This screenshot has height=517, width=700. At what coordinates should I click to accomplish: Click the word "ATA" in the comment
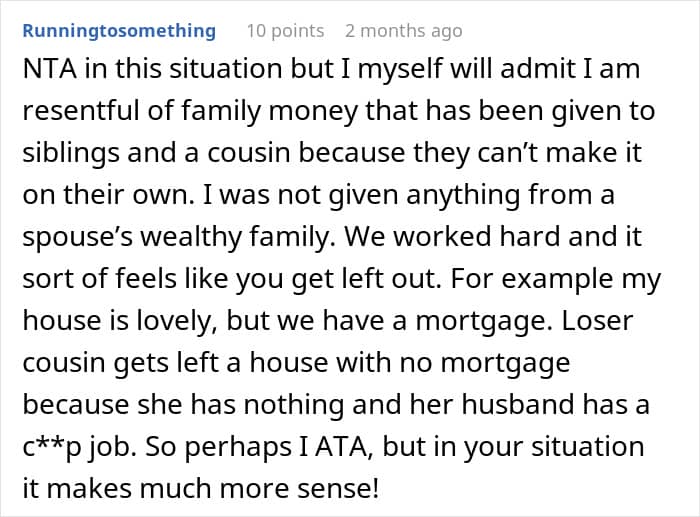coord(313,446)
